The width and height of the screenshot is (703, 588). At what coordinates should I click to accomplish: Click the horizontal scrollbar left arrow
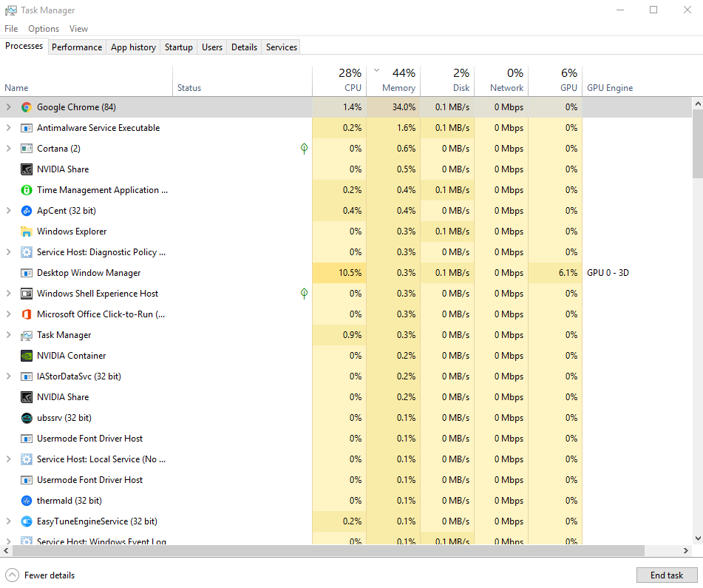(6, 550)
